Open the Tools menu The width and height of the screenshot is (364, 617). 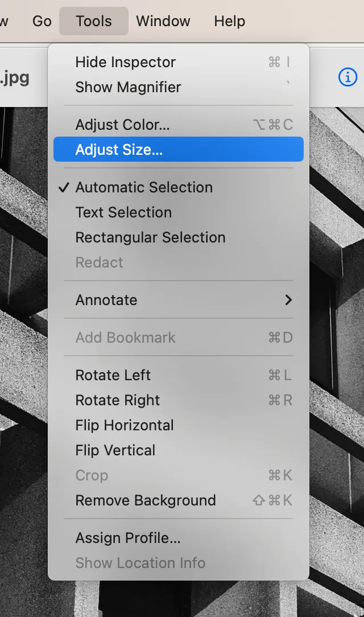click(x=94, y=21)
